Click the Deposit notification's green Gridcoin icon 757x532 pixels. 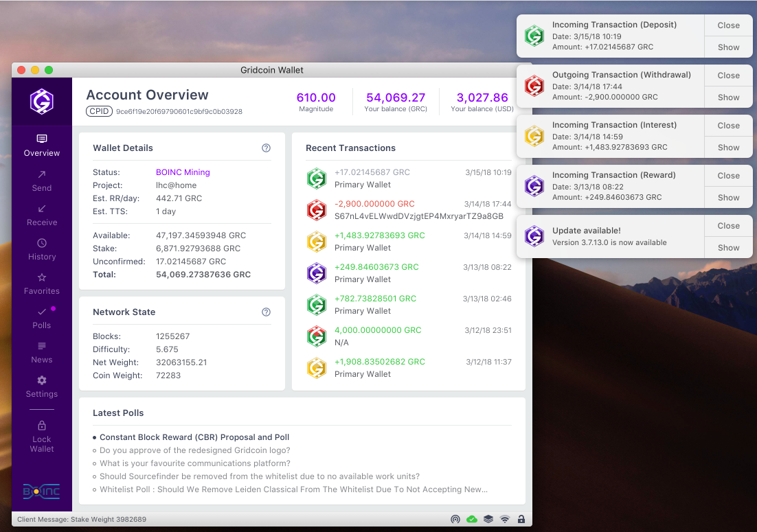(x=534, y=36)
